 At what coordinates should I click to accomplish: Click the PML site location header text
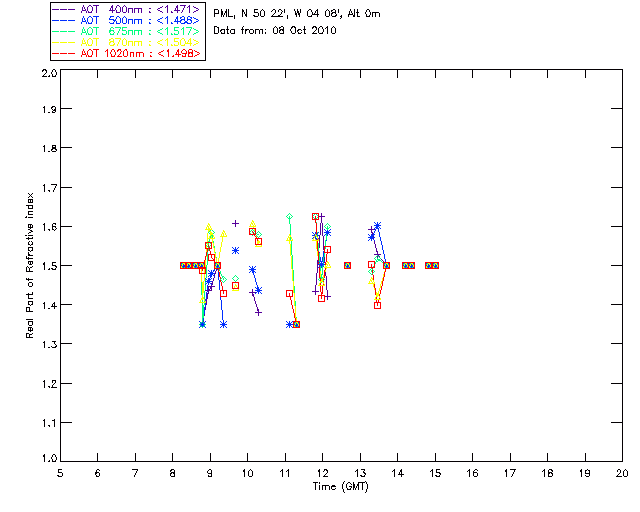297,14
